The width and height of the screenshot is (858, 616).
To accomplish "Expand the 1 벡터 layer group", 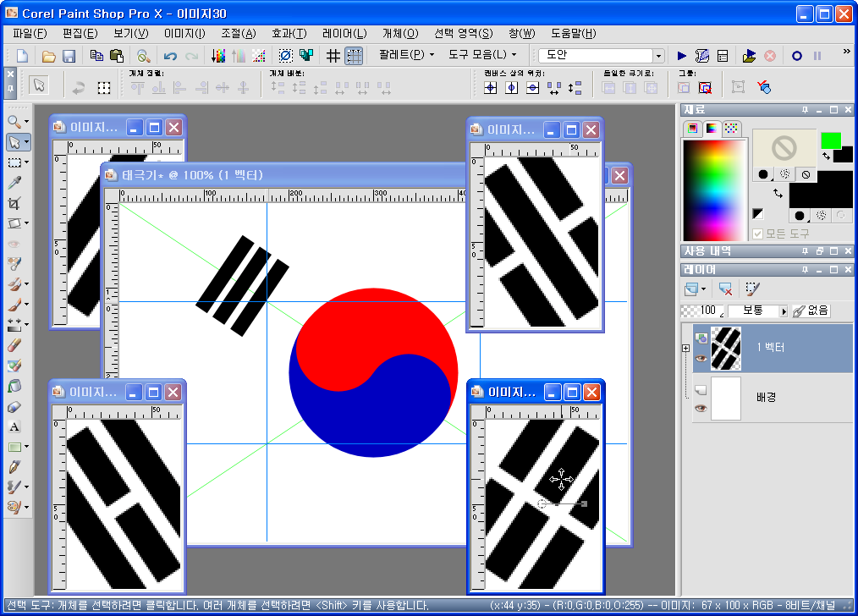I will pyautogui.click(x=685, y=348).
